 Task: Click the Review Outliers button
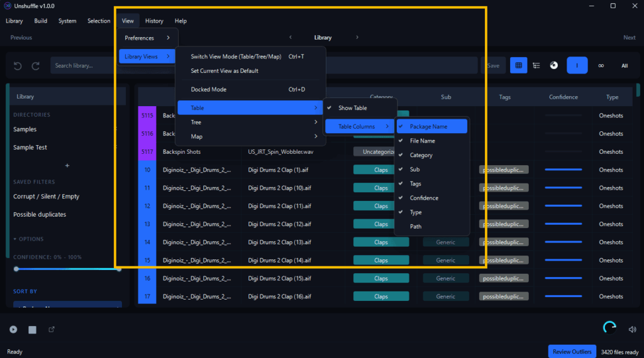click(572, 352)
